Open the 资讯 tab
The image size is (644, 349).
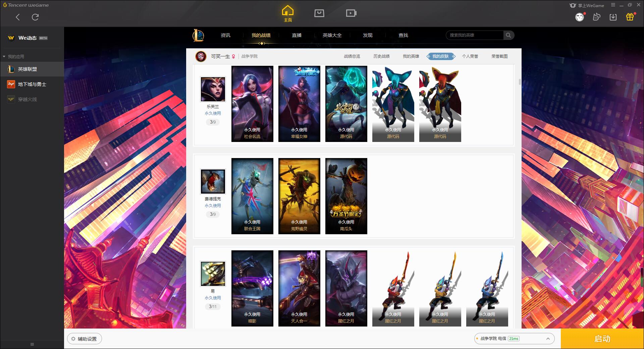coord(225,35)
